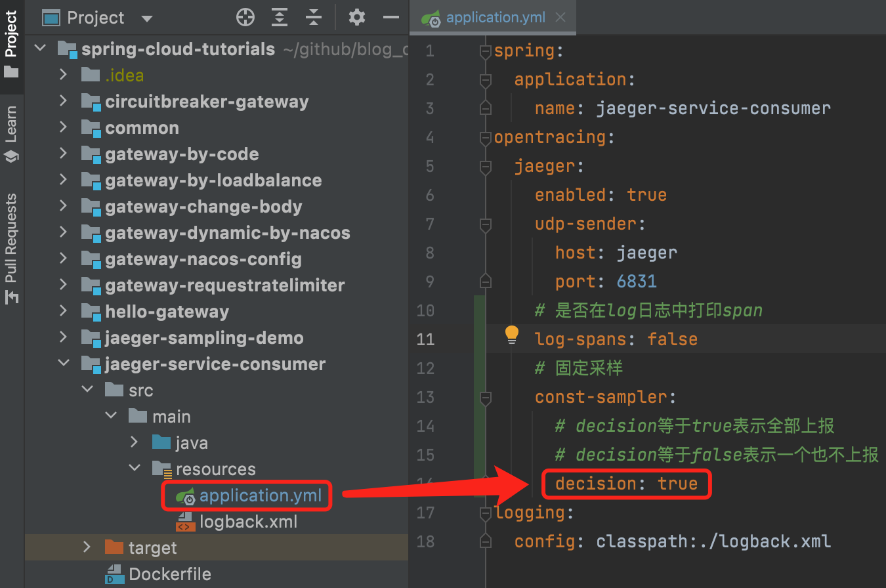This screenshot has height=588, width=886.
Task: Expand the gateway-requestratelimiter module
Action: pos(63,285)
